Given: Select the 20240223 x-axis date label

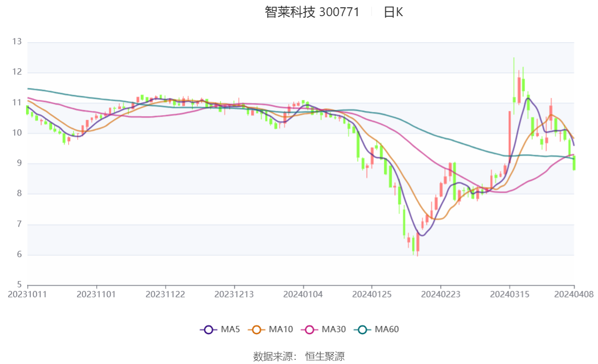Looking at the screenshot, I should pyautogui.click(x=441, y=294).
